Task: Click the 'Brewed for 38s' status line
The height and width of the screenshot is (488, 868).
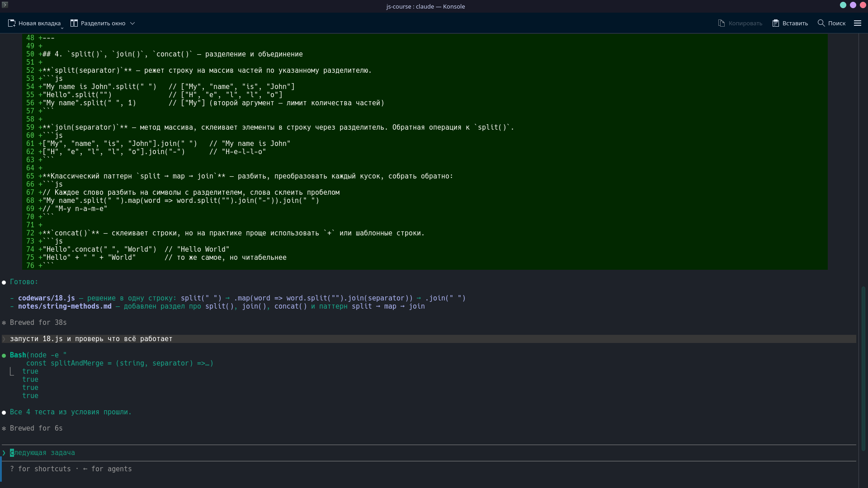Action: (x=38, y=323)
